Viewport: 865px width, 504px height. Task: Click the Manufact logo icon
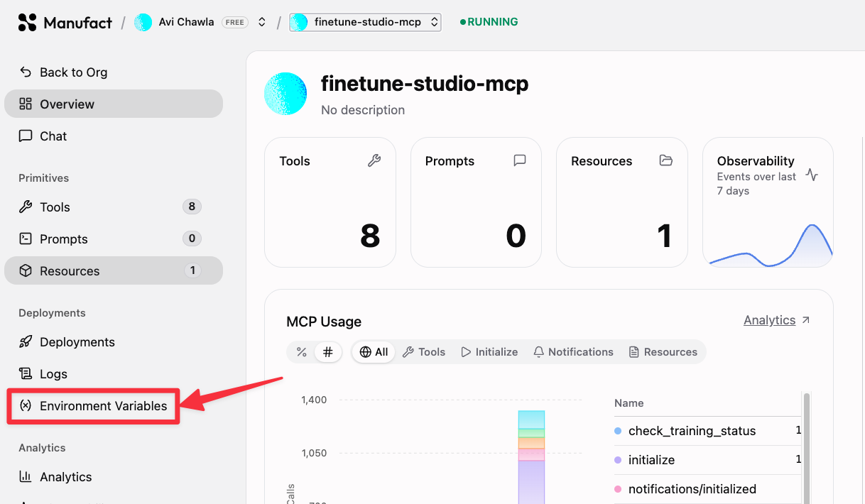click(x=27, y=22)
